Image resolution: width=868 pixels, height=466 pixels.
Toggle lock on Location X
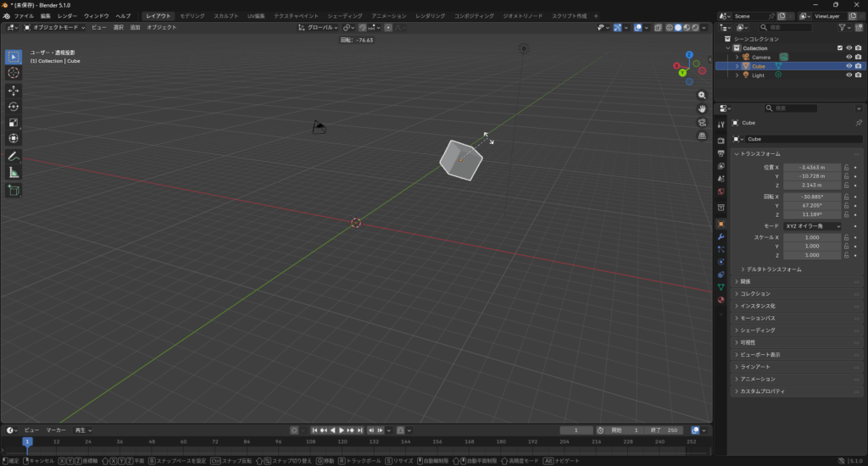coord(846,168)
